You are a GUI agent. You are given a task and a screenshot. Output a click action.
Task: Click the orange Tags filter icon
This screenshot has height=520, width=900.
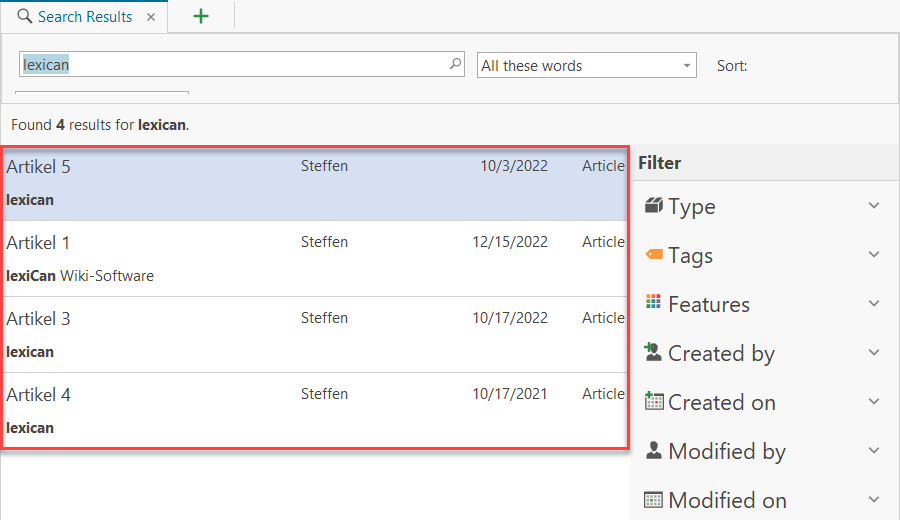click(x=654, y=254)
